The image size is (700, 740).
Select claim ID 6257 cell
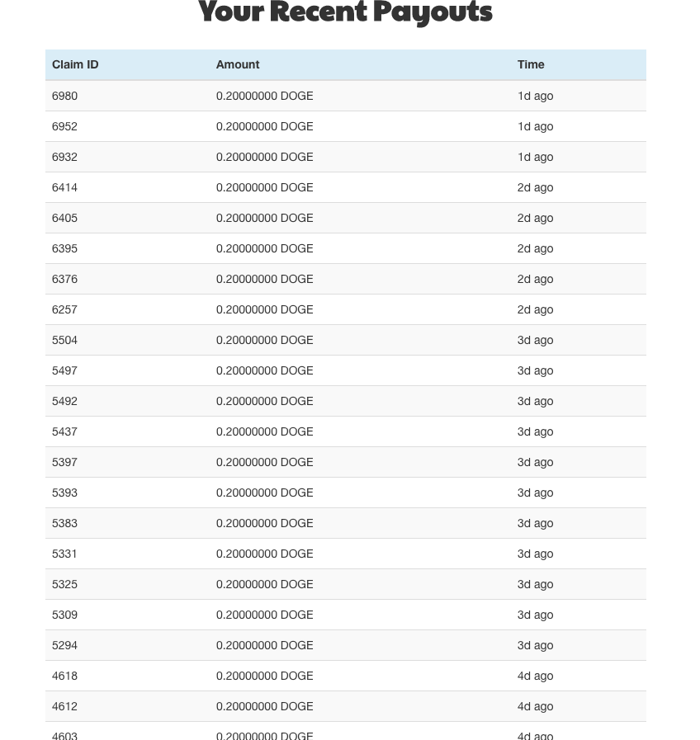[65, 309]
